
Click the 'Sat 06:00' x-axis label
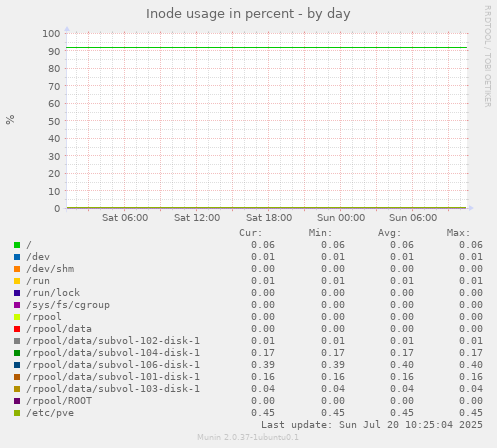click(125, 218)
